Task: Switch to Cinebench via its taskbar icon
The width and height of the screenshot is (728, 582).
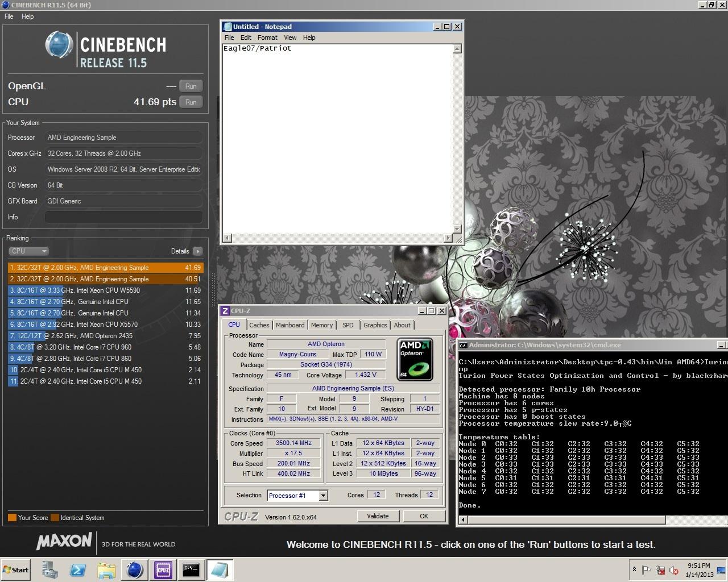Action: pyautogui.click(x=135, y=569)
